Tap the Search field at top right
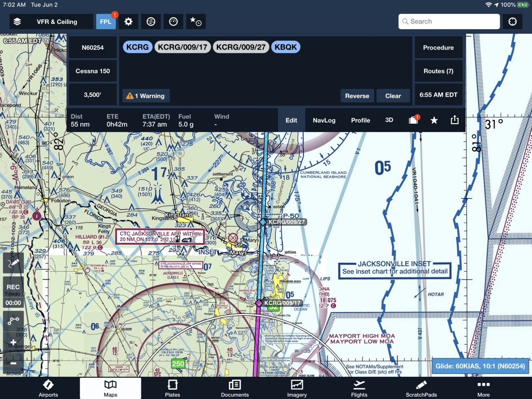This screenshot has width=532, height=399. (x=449, y=21)
